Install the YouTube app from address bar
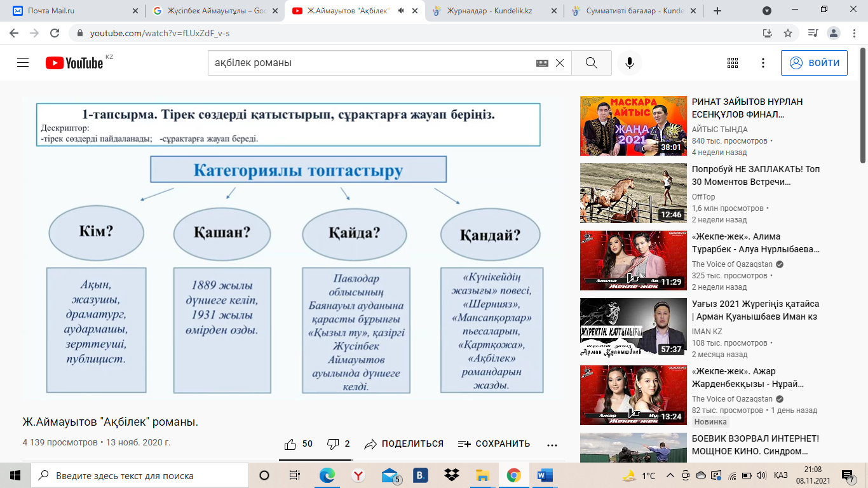The width and height of the screenshot is (868, 488). pos(768,33)
